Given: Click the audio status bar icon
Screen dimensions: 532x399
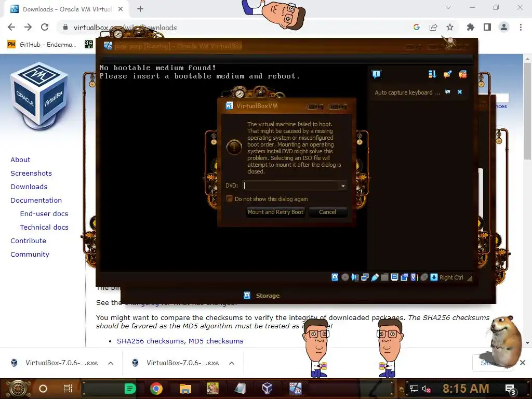Looking at the screenshot, I should 355,277.
